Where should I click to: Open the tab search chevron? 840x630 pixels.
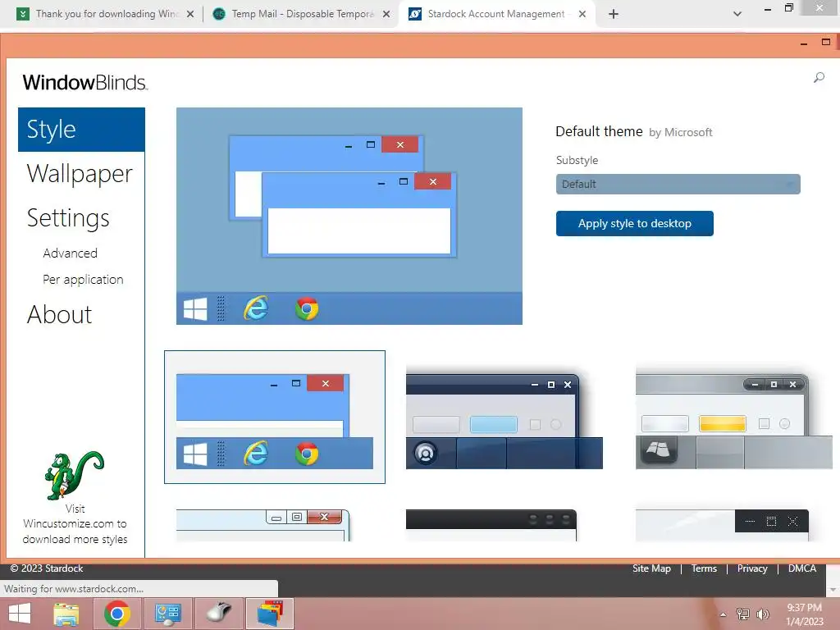737,15
